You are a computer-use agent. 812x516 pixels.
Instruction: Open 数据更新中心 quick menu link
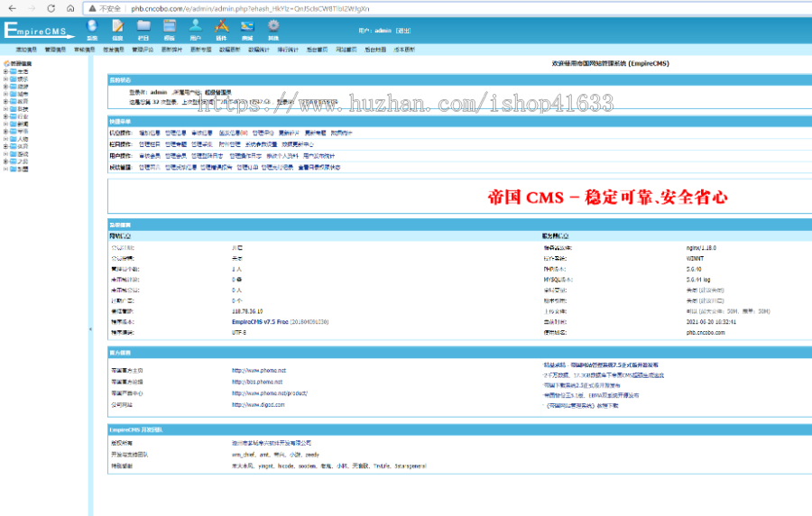pyautogui.click(x=297, y=144)
